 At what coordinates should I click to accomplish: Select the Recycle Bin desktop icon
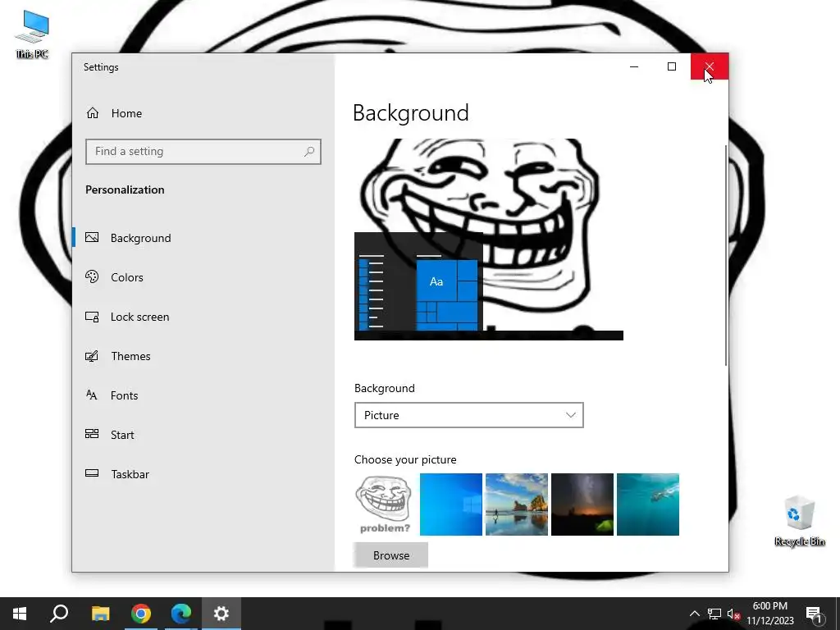(x=799, y=521)
